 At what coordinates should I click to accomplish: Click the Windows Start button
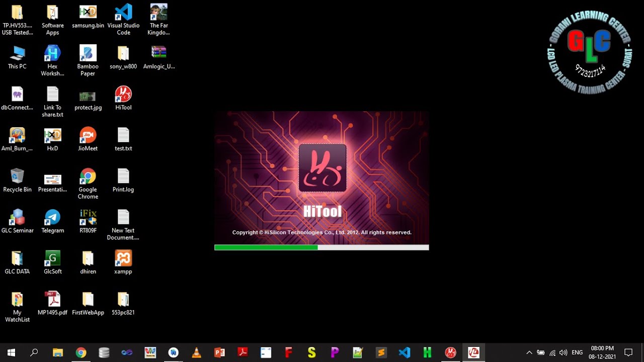click(11, 352)
